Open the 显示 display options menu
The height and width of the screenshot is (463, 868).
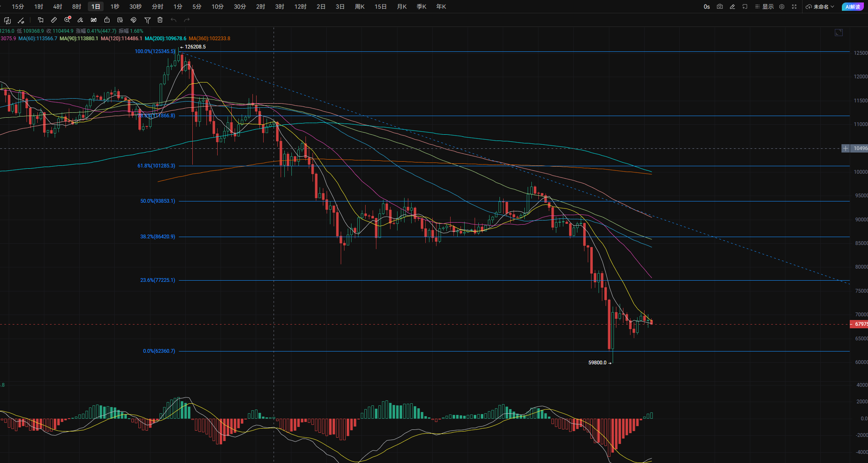764,7
